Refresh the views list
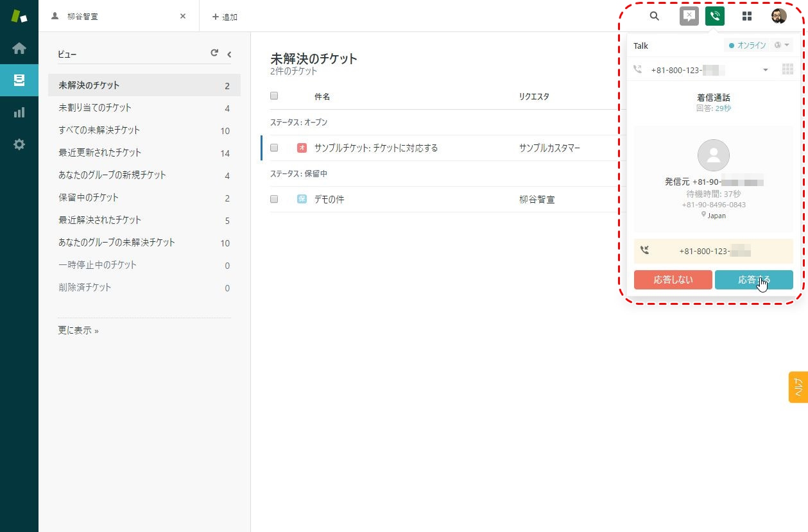 point(214,54)
